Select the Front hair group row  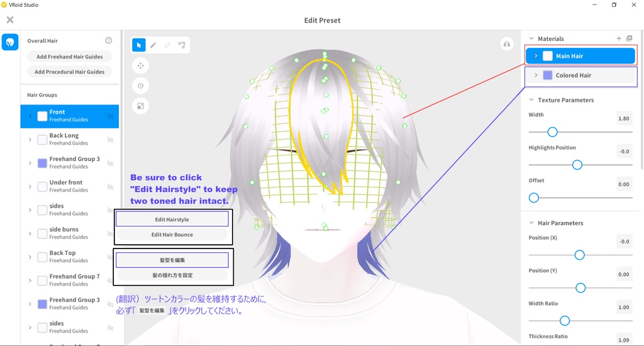coord(70,116)
